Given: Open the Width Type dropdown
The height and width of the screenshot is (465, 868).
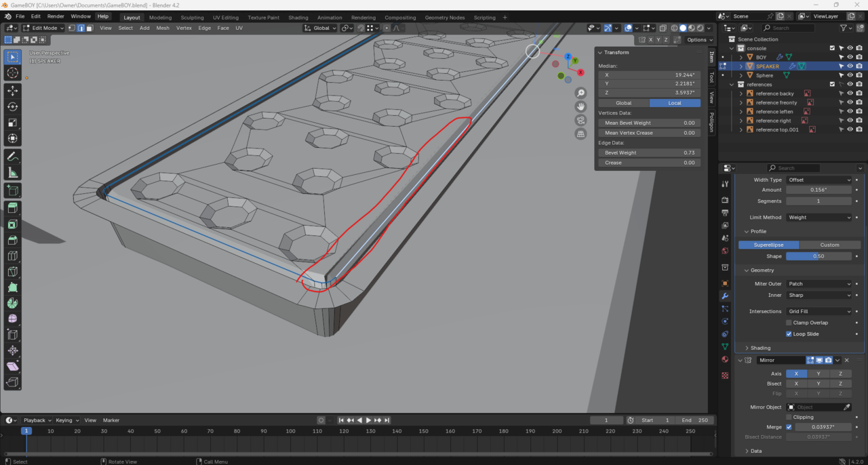Looking at the screenshot, I should click(x=818, y=180).
